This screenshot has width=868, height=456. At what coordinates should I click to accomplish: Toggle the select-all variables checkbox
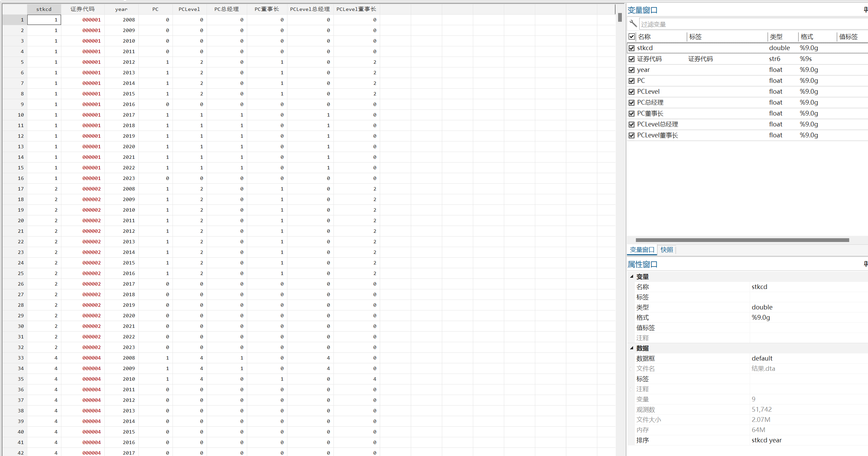(632, 36)
